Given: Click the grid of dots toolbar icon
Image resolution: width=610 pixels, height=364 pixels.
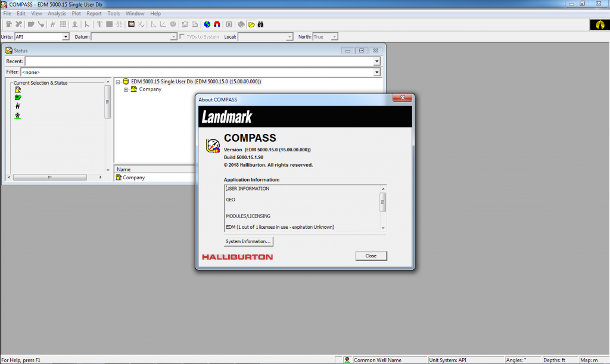Looking at the screenshot, I should pyautogui.click(x=63, y=24).
